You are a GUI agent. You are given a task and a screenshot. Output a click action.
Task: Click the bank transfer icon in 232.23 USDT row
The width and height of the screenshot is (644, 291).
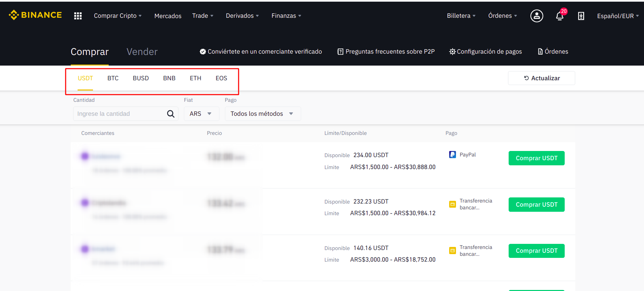click(x=453, y=204)
